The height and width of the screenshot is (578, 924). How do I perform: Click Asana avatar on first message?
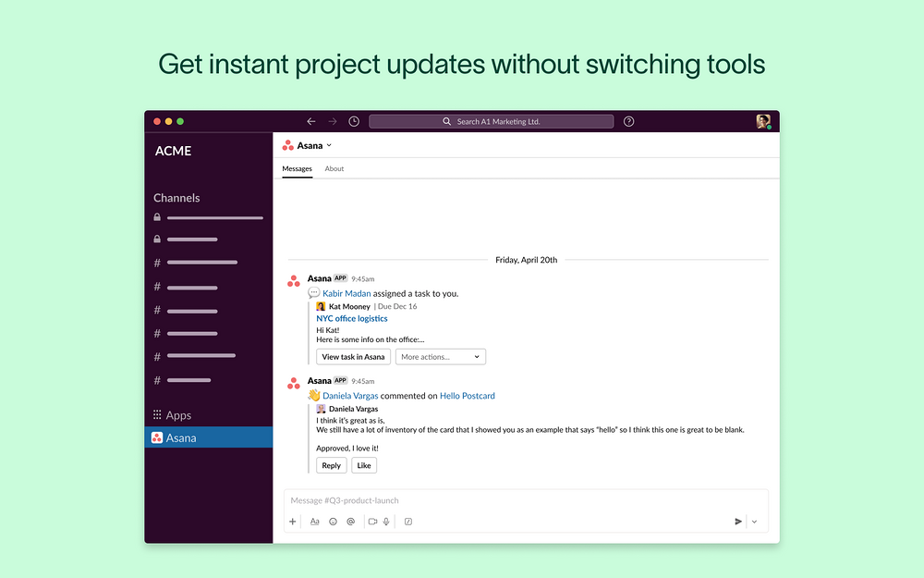pyautogui.click(x=294, y=281)
